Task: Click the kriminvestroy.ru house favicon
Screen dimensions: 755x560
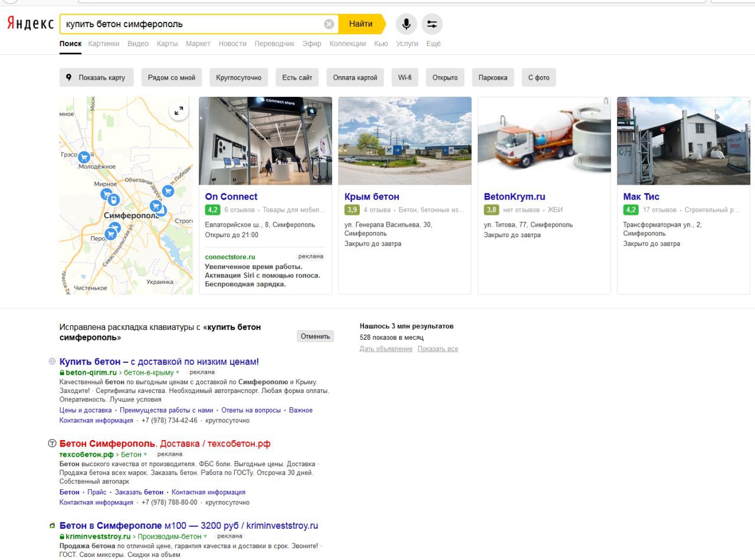Action: click(52, 525)
